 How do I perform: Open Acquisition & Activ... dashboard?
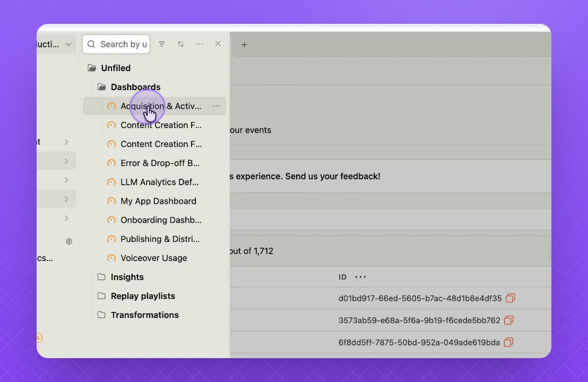click(161, 106)
